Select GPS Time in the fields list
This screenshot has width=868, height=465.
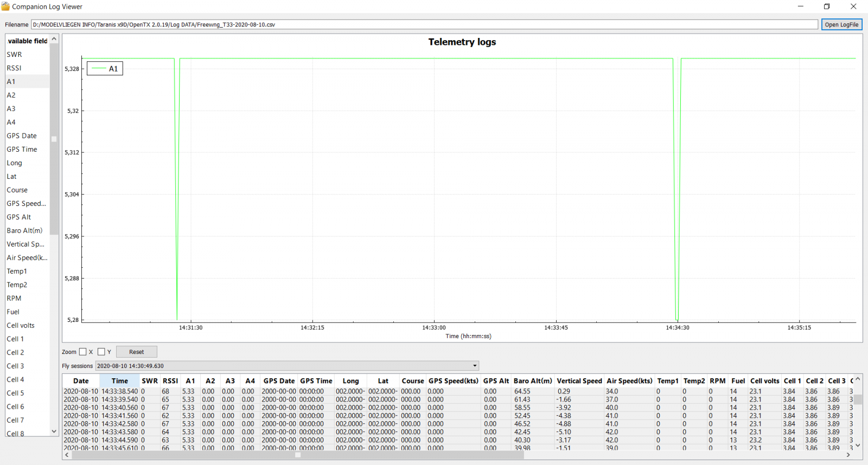[27, 149]
